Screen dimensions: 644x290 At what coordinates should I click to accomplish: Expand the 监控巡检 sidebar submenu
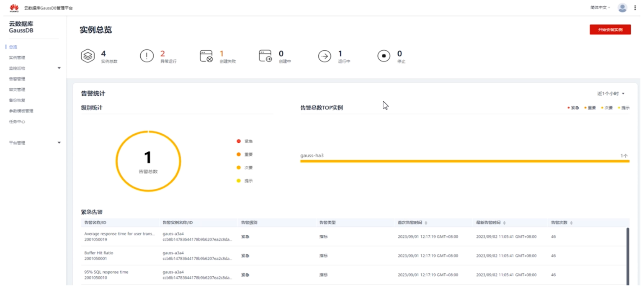click(x=59, y=68)
